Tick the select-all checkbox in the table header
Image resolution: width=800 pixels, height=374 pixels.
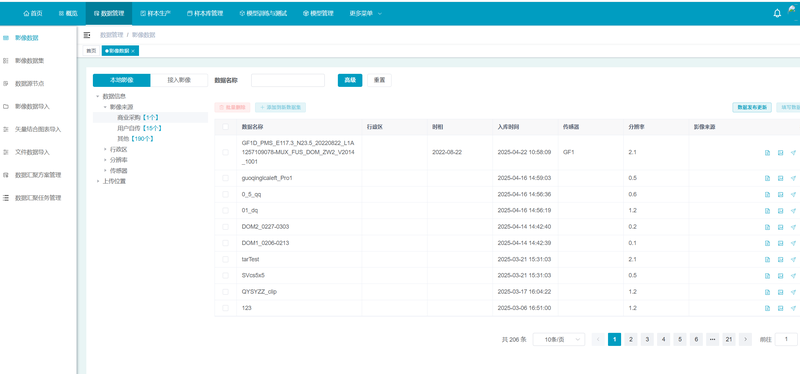(x=226, y=127)
